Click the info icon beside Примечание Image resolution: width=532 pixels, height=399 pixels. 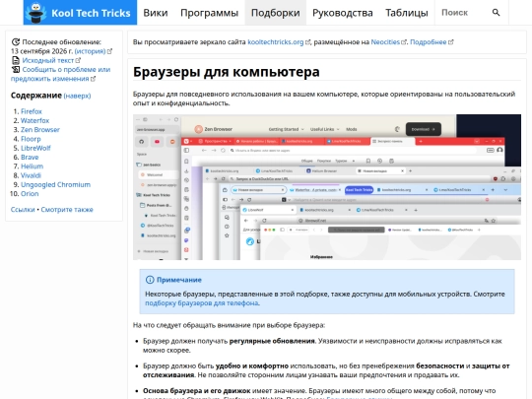click(150, 280)
